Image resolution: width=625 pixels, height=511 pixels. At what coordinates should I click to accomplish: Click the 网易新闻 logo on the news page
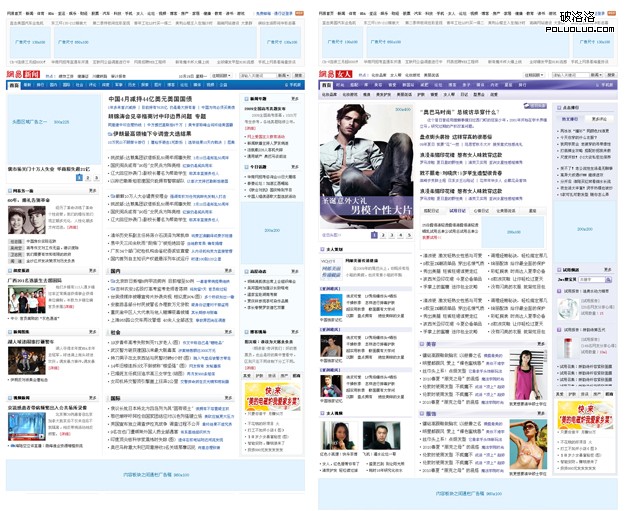pos(23,74)
